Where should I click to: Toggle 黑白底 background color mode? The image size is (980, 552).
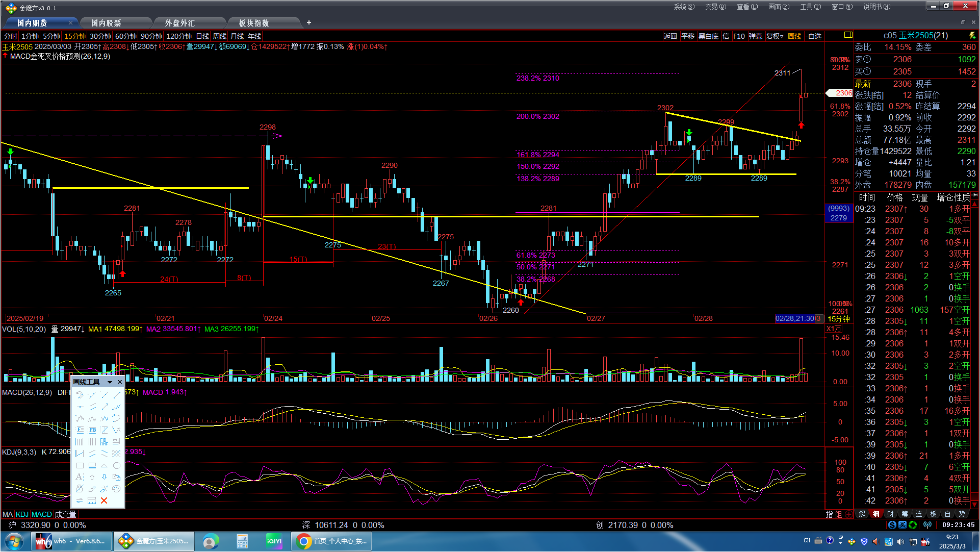tap(708, 36)
